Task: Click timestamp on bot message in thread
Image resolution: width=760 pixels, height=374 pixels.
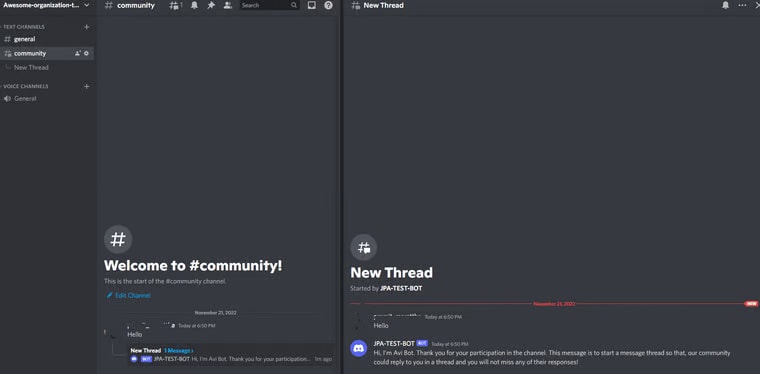Action: pyautogui.click(x=450, y=344)
